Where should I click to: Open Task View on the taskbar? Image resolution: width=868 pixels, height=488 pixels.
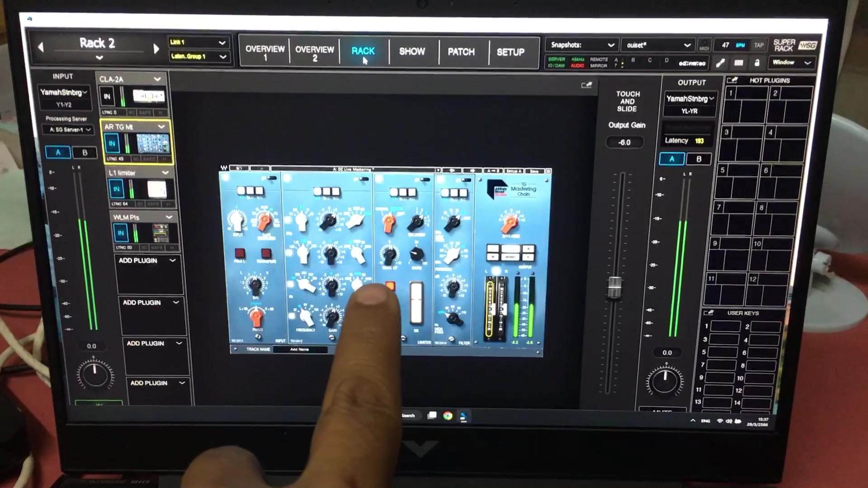432,415
